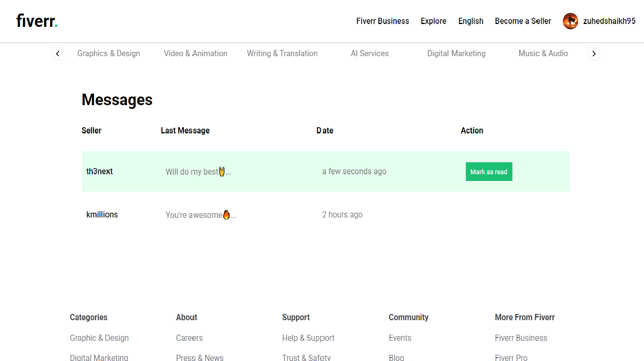Open the zuhedshaikh95 profile avatar
The height and width of the screenshot is (361, 644).
(x=571, y=21)
